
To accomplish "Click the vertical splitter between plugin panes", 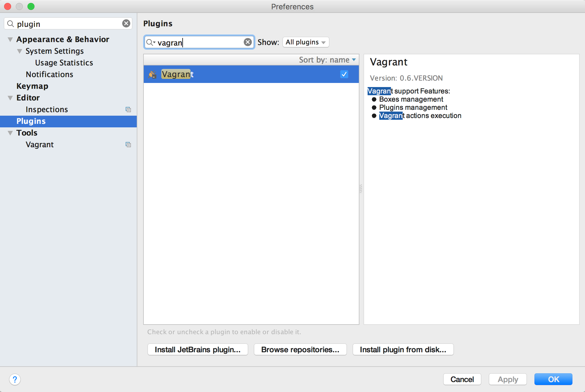I will (361, 189).
